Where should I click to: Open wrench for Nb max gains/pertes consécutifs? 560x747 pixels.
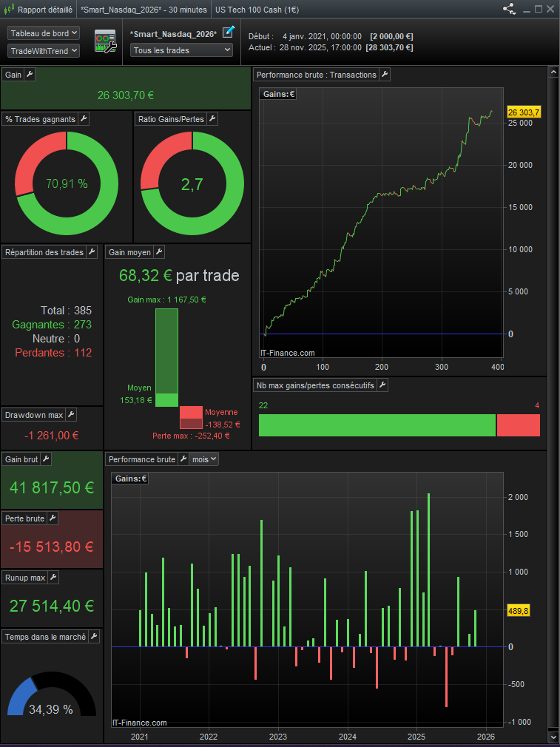click(382, 385)
